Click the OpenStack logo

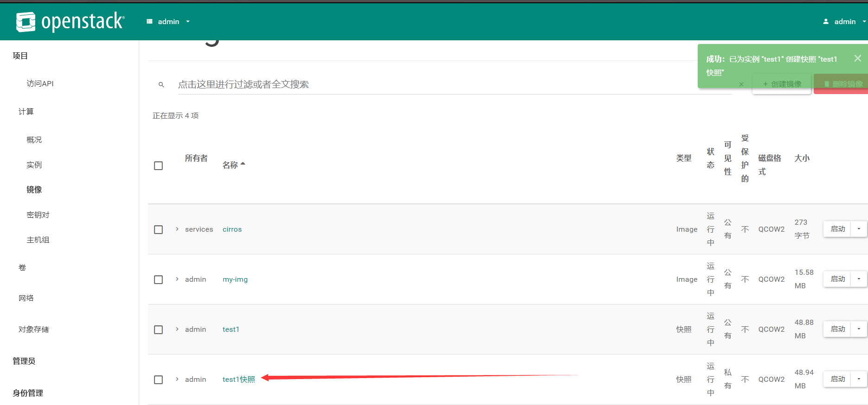pos(70,22)
